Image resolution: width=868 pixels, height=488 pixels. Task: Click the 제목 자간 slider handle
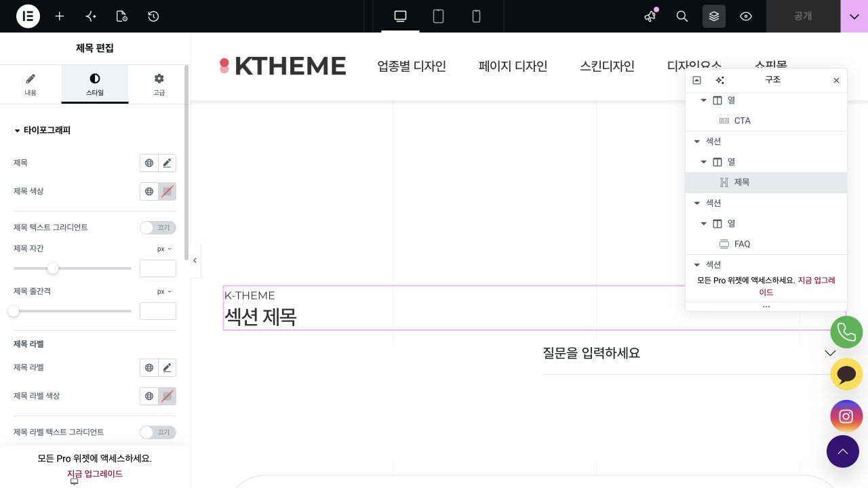(x=53, y=268)
